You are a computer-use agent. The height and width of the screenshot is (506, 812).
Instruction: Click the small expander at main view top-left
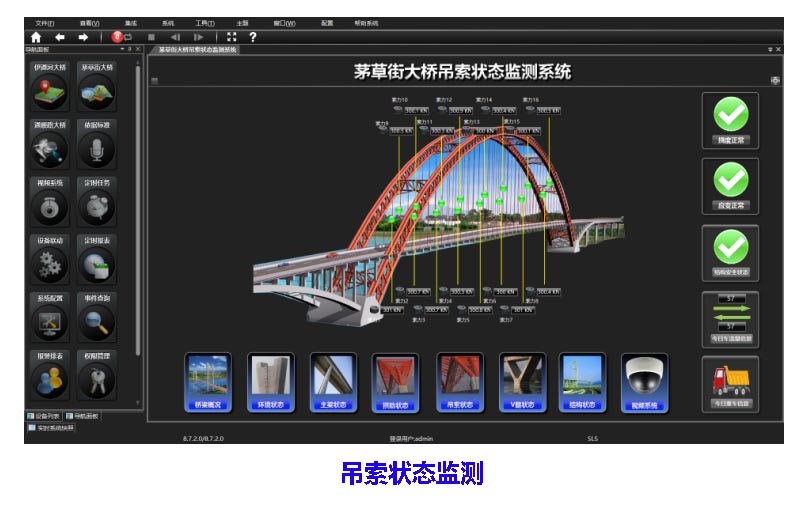click(154, 80)
